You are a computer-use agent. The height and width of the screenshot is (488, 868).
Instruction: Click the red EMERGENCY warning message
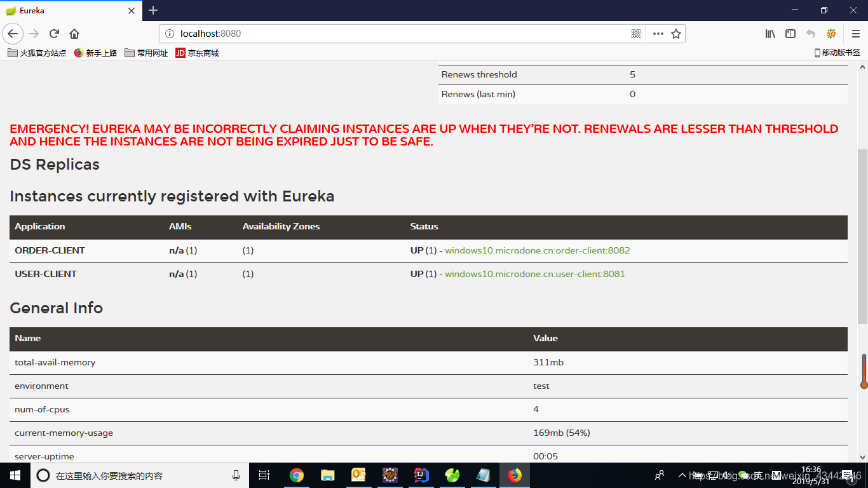(424, 135)
